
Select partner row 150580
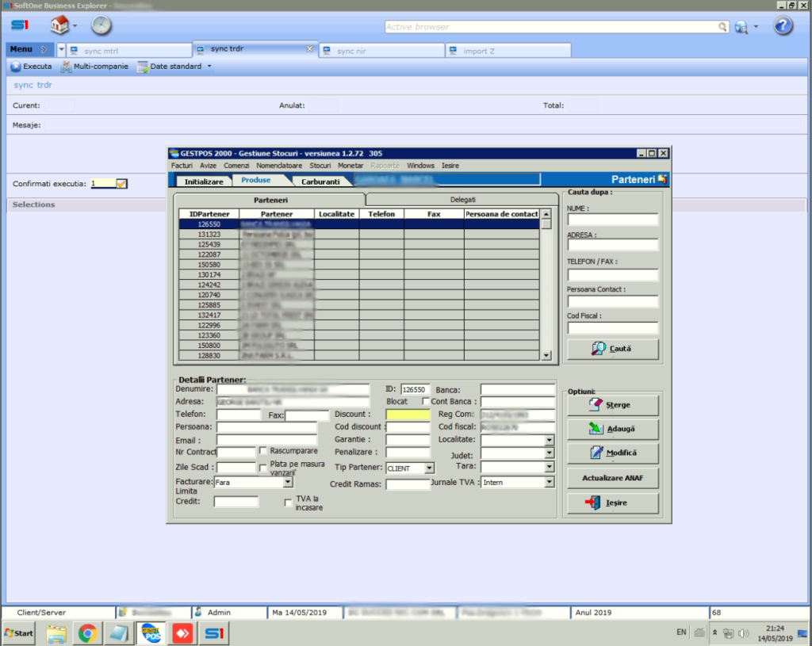point(359,265)
